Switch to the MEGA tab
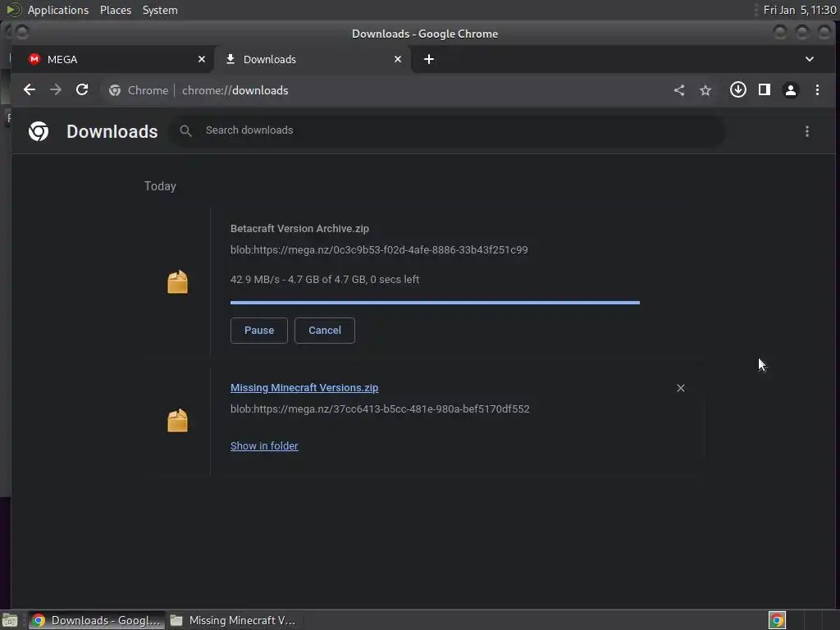 112,59
